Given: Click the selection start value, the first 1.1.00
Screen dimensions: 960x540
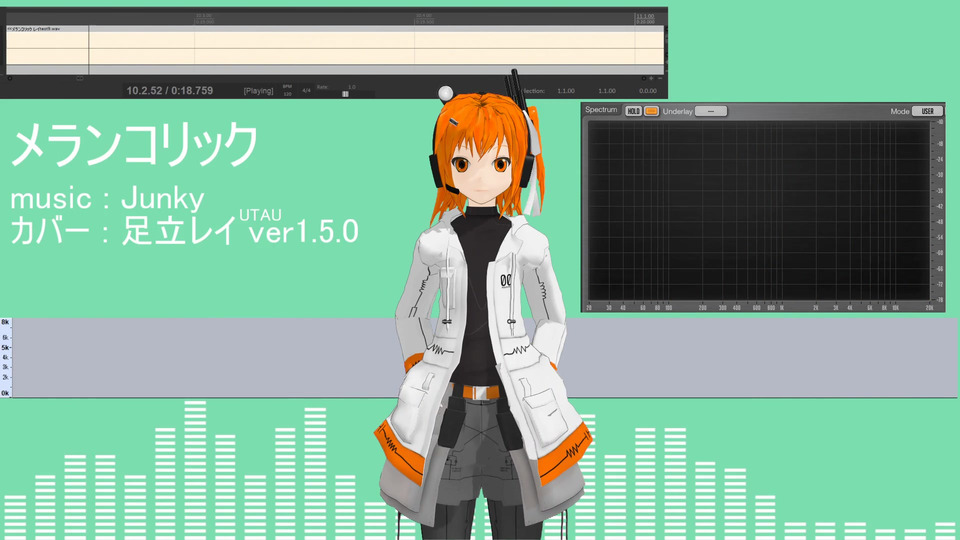Looking at the screenshot, I should [x=566, y=91].
